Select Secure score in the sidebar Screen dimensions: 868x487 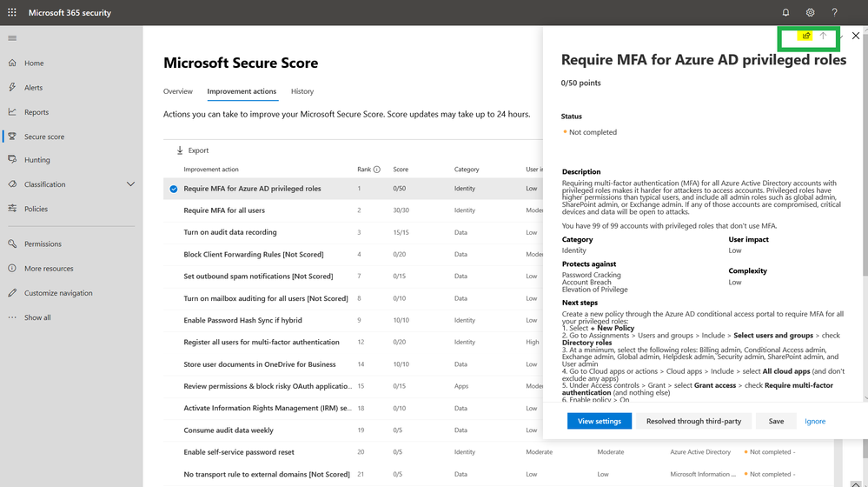[44, 137]
